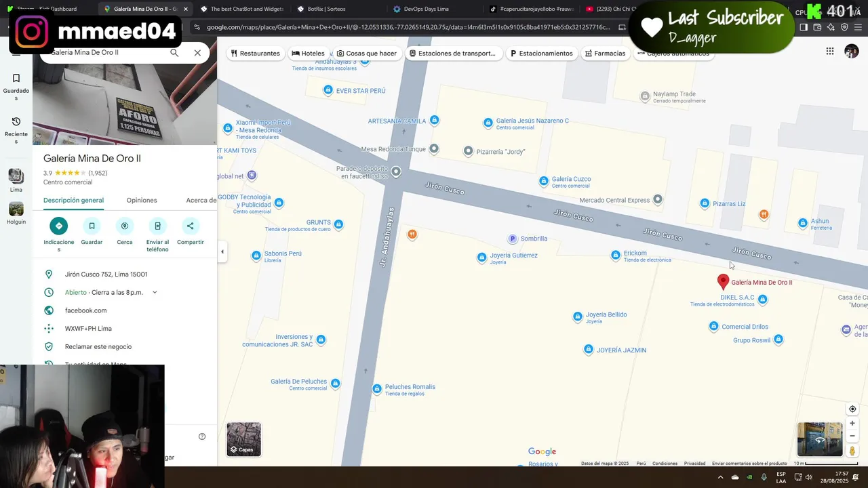The height and width of the screenshot is (488, 868).
Task: Click the browser address bar URL
Action: coord(408,27)
